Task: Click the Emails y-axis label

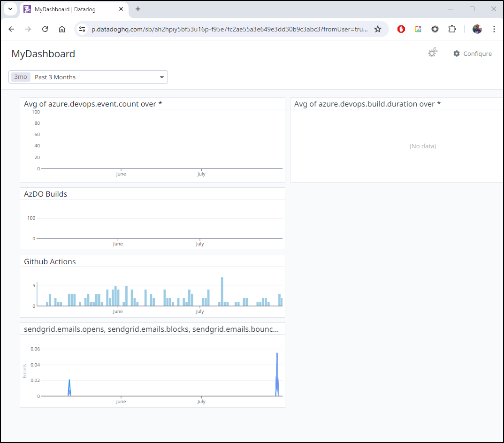Action: pos(25,371)
